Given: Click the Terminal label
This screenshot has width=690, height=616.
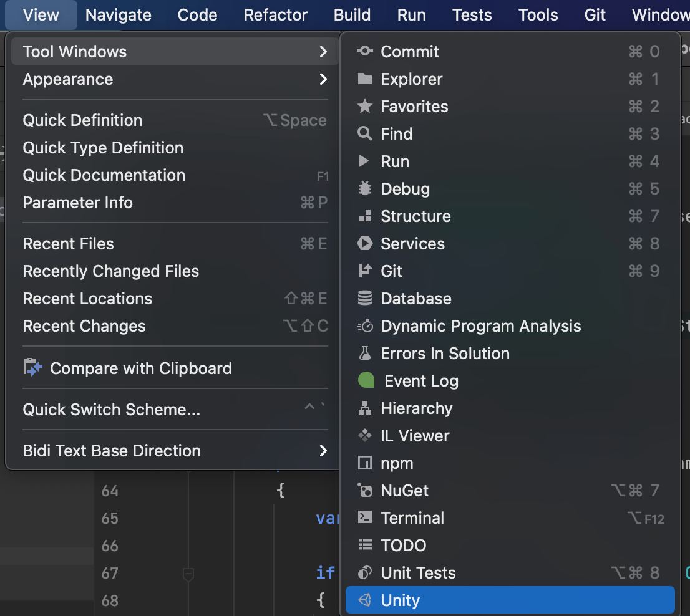Looking at the screenshot, I should [412, 518].
